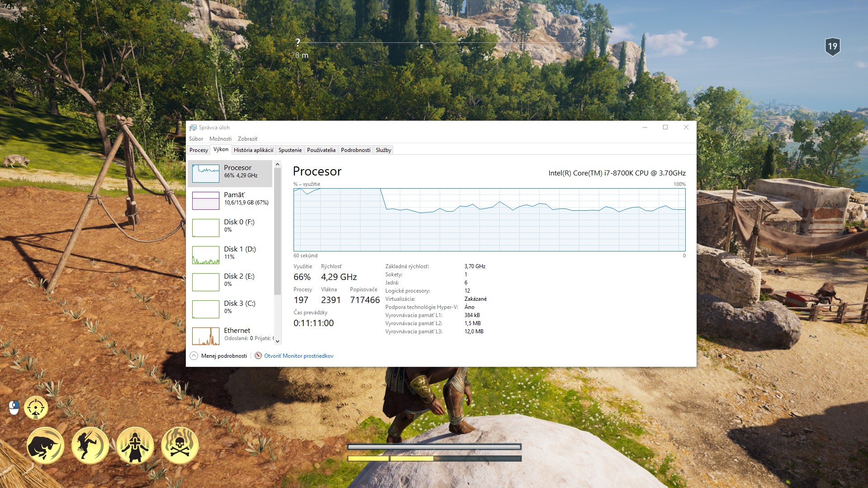Switch to the Procesy tab
Screen dimensions: 868x488
point(199,150)
